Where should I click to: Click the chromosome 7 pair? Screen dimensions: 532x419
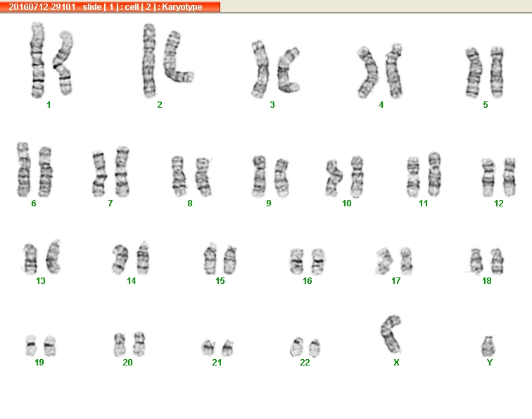click(x=110, y=172)
